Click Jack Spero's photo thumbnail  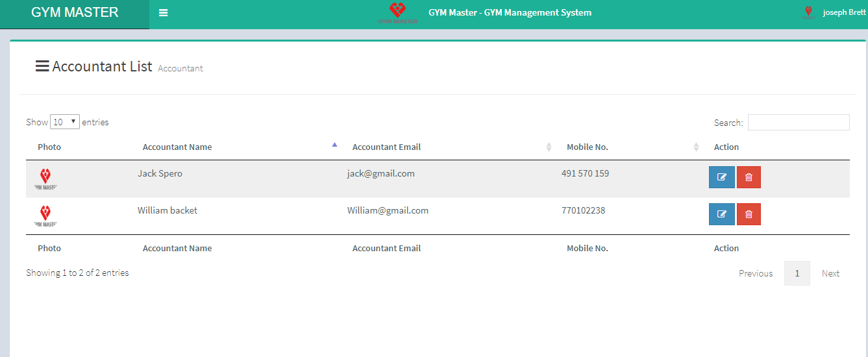tap(45, 178)
